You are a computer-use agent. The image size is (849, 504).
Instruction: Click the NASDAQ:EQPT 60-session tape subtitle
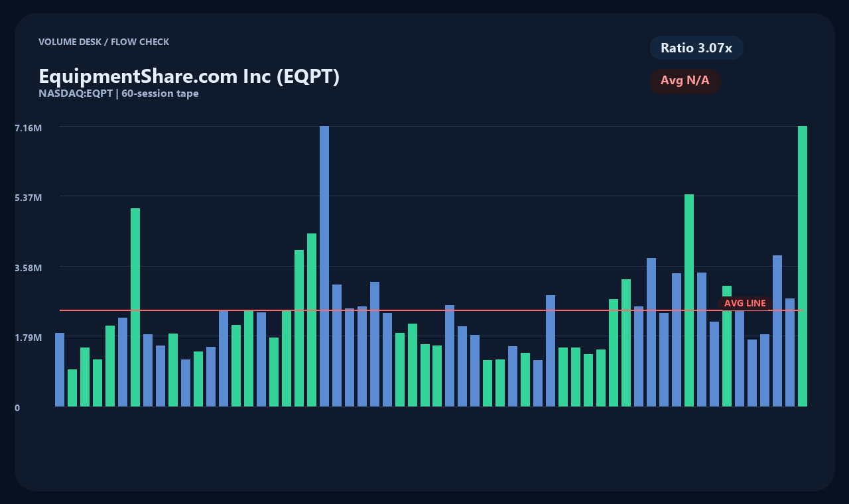pos(119,94)
